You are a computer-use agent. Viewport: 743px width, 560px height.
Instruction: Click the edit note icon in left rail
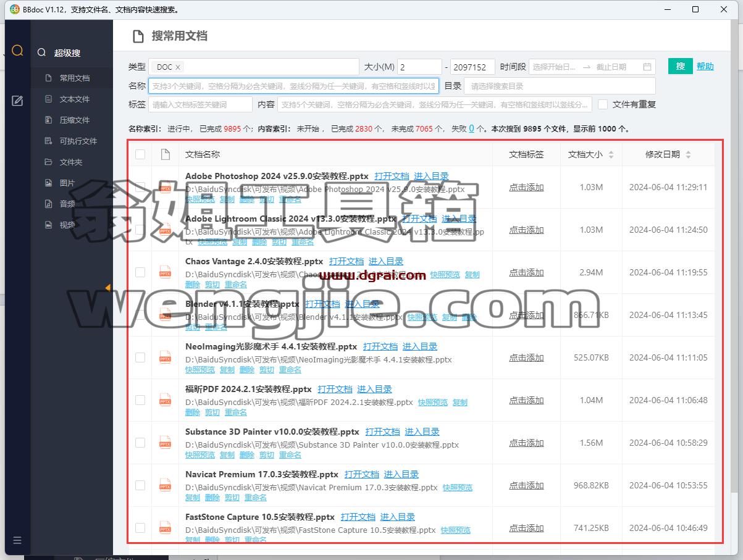click(x=17, y=101)
